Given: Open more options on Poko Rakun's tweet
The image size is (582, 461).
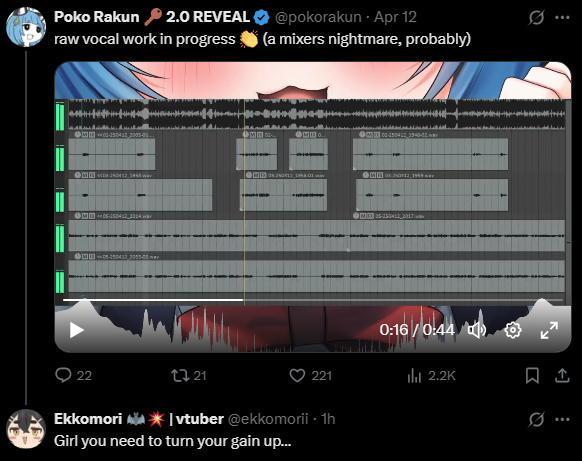Looking at the screenshot, I should [x=562, y=17].
